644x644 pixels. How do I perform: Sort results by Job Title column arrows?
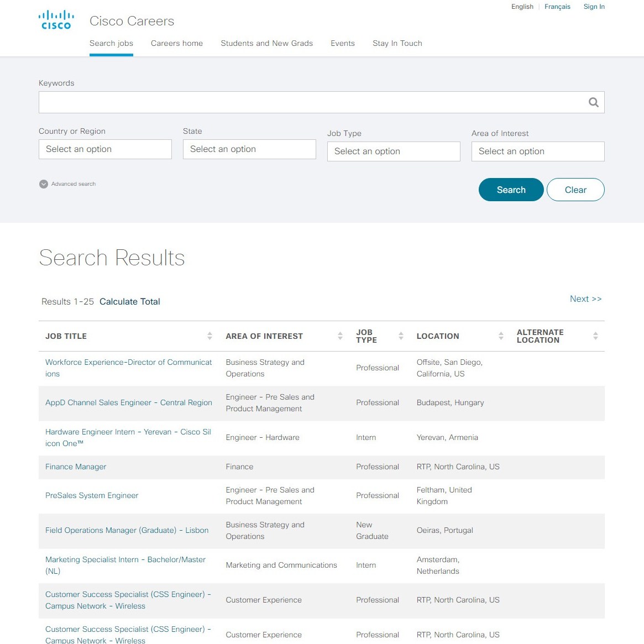tap(210, 336)
